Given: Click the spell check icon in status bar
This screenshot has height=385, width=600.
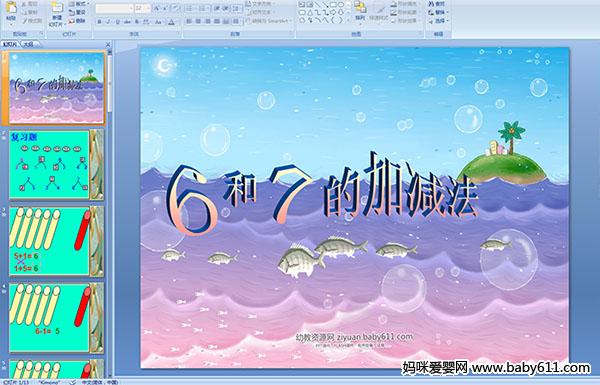Looking at the screenshot, I should point(73,382).
